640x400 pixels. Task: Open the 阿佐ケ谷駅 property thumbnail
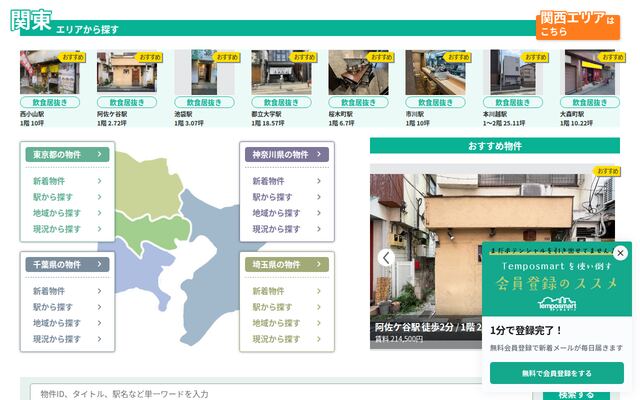tap(127, 72)
